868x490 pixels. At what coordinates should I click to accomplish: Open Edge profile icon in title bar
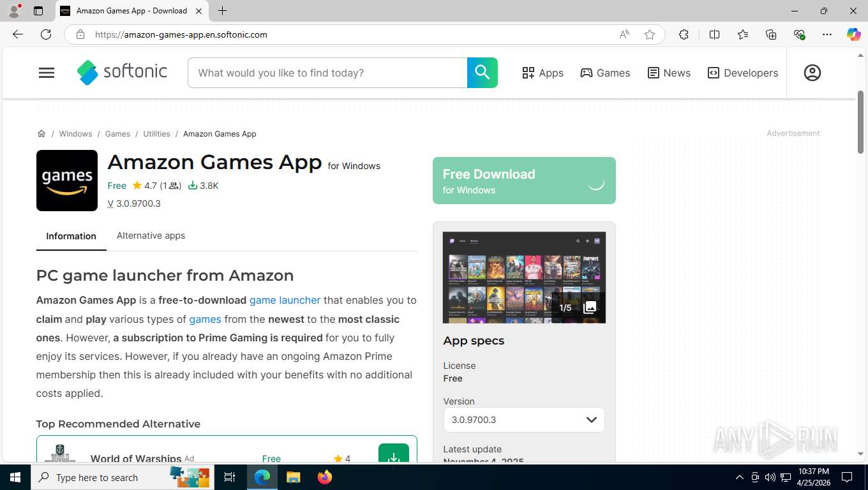point(14,11)
